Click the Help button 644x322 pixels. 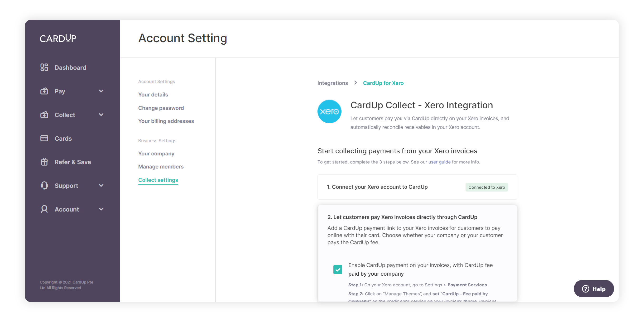(x=593, y=289)
